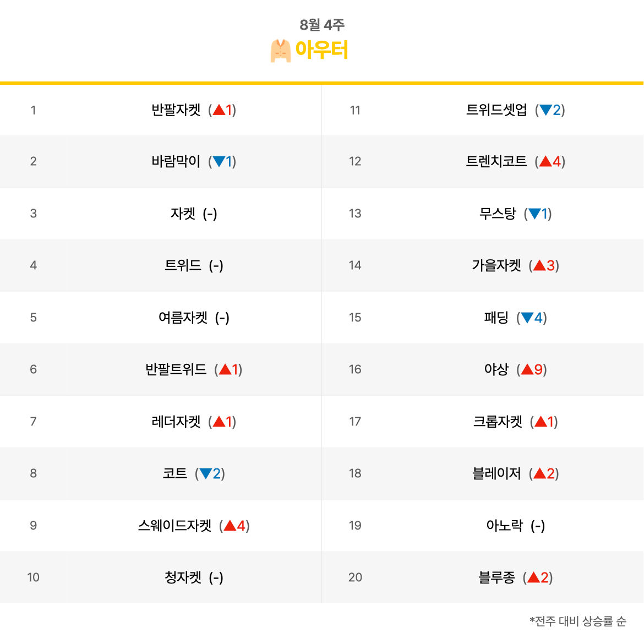Screen dimensions: 644x644
Task: Select the 여름자켓 keyword entry
Action: (183, 318)
